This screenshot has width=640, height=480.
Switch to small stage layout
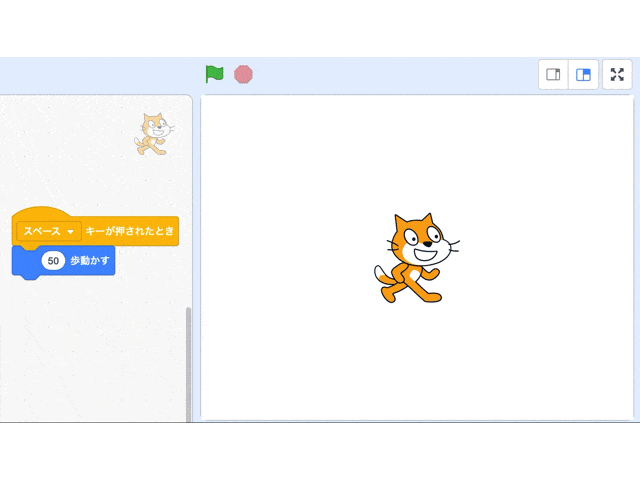pos(553,75)
